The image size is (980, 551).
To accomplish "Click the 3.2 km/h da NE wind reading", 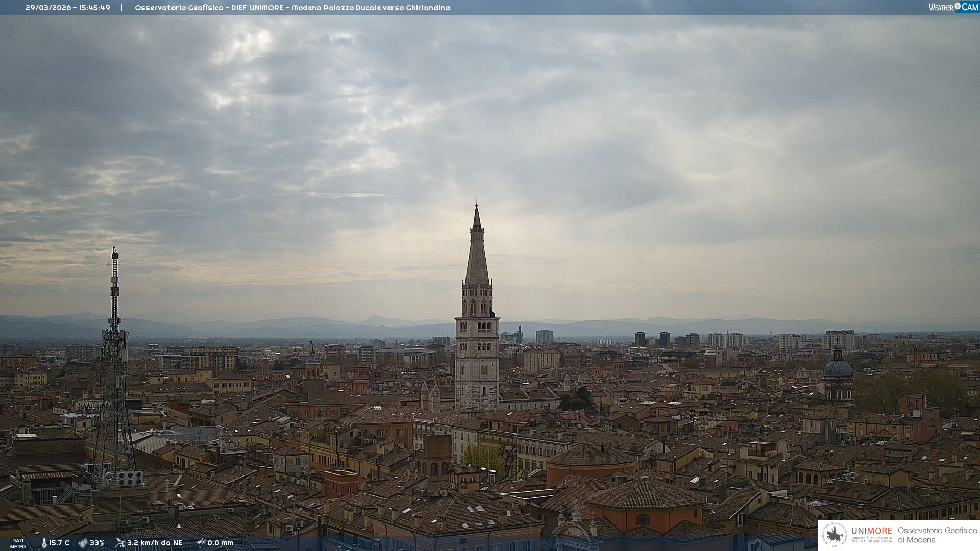I will (155, 543).
